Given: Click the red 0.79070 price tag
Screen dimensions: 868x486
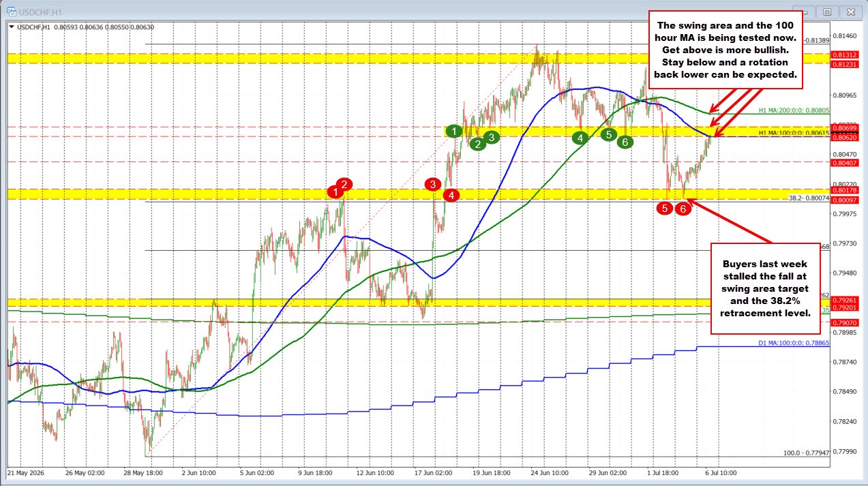Looking at the screenshot, I should click(844, 322).
